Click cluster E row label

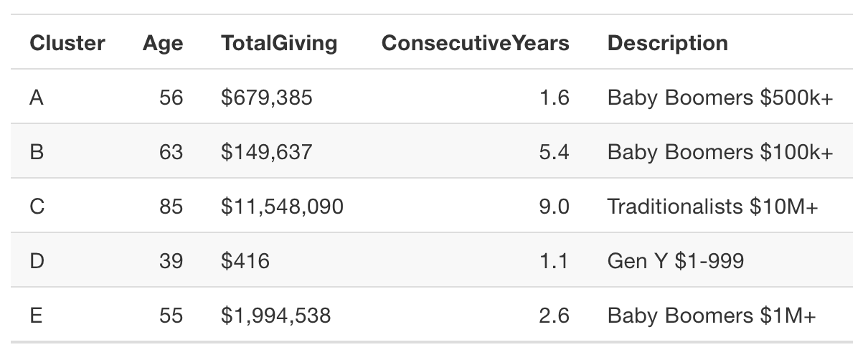click(37, 316)
